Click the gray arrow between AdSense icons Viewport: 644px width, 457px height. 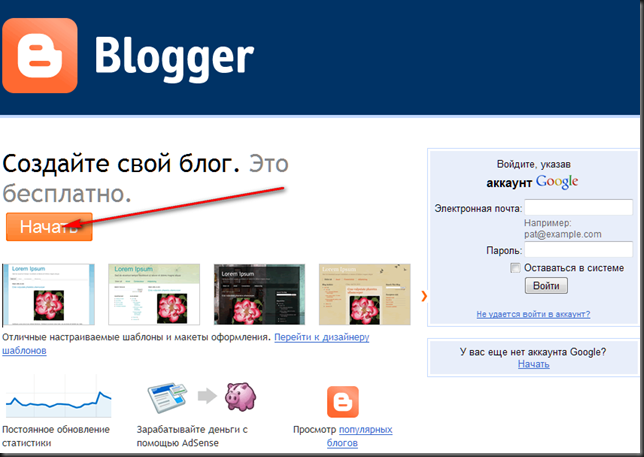click(x=207, y=396)
